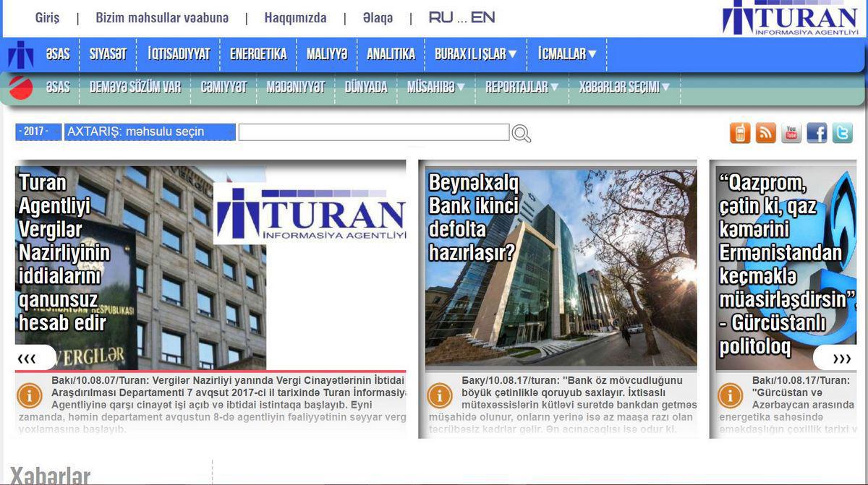
Task: Visit the Facebook page icon
Action: pyautogui.click(x=817, y=133)
